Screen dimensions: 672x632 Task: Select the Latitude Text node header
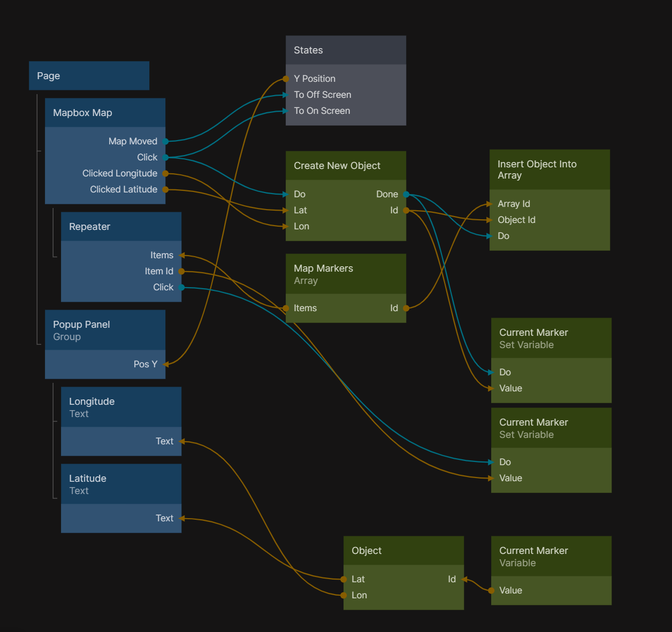click(x=121, y=484)
